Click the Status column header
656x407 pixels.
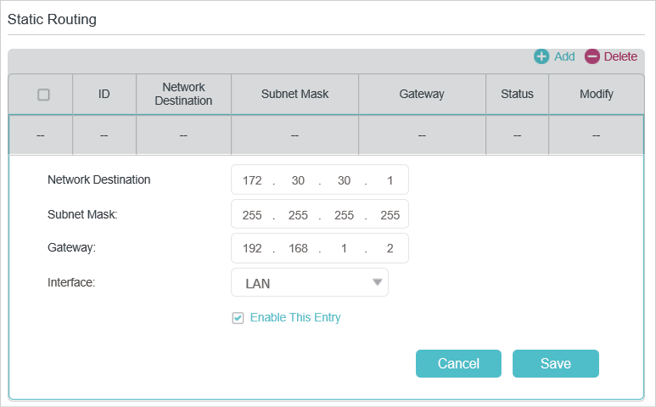pyautogui.click(x=517, y=94)
